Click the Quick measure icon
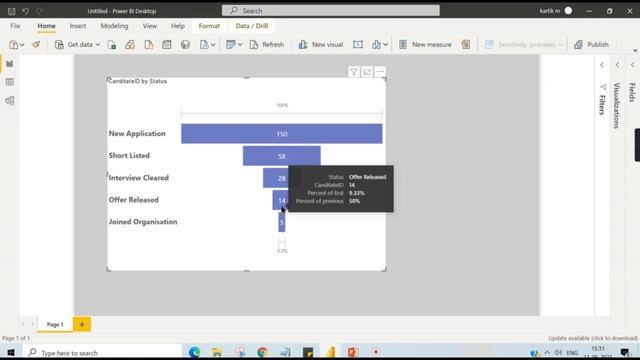The image size is (640, 360). [466, 44]
